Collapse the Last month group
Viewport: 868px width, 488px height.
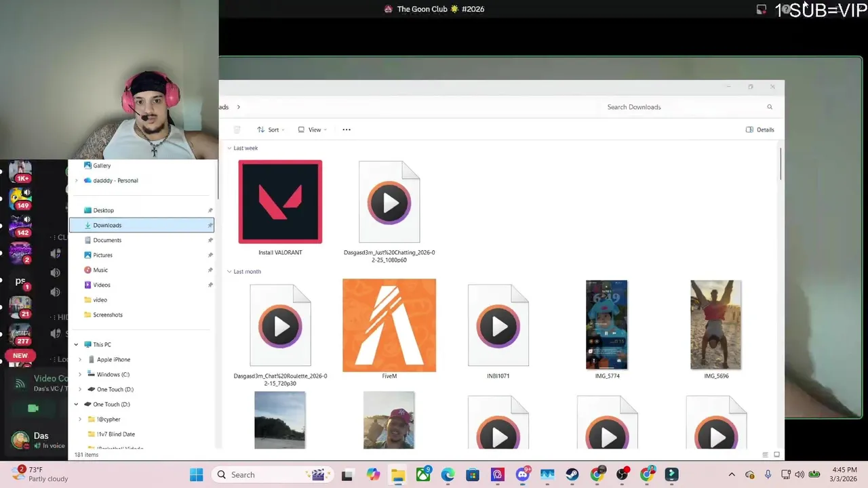(x=229, y=271)
